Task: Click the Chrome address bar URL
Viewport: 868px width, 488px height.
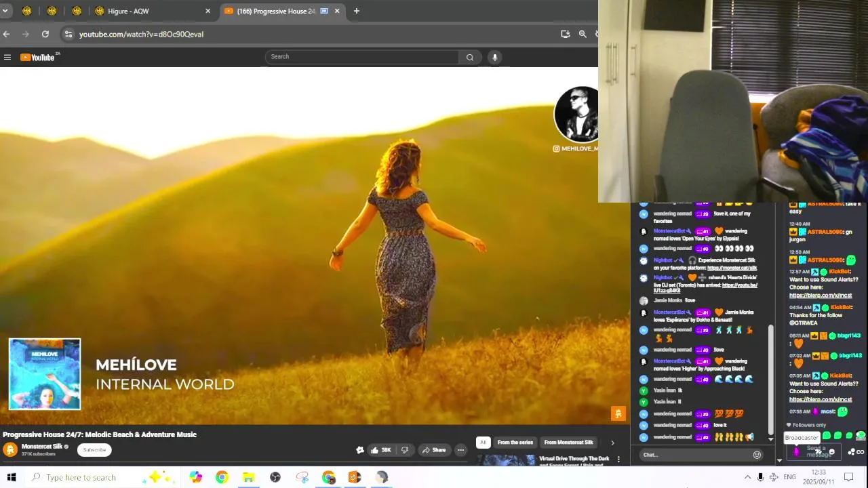Action: (141, 34)
